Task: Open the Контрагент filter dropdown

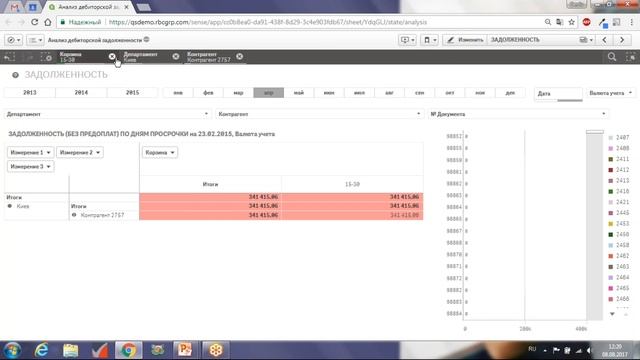Action: coord(320,114)
